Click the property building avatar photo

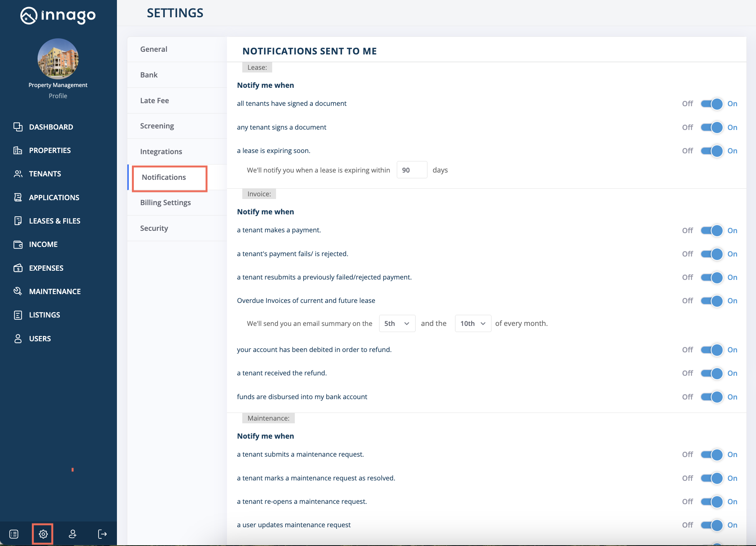point(58,59)
